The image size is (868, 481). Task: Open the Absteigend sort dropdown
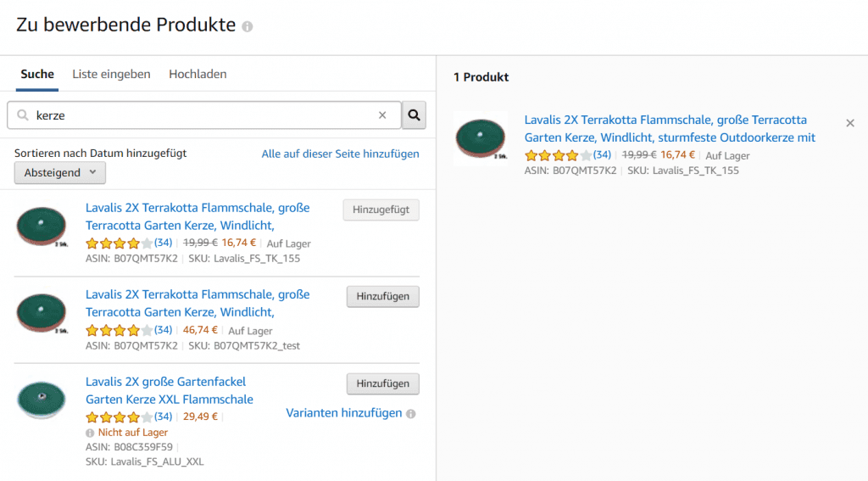click(x=60, y=172)
